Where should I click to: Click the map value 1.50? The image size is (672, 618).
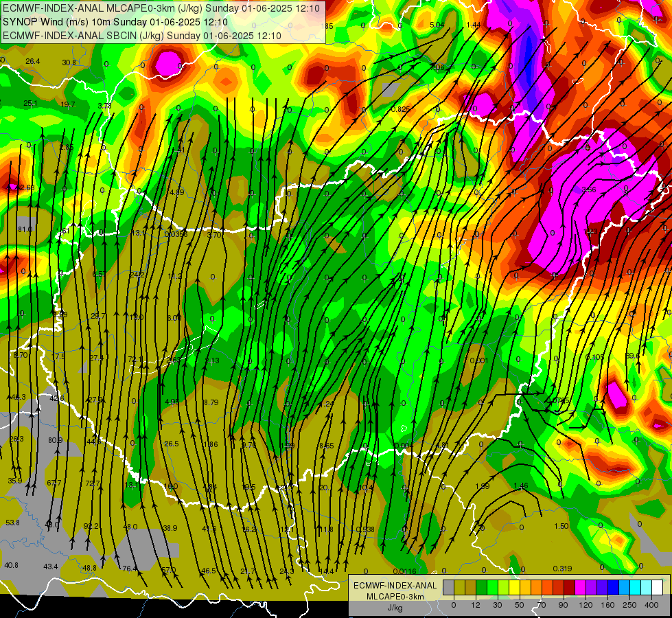(561, 526)
